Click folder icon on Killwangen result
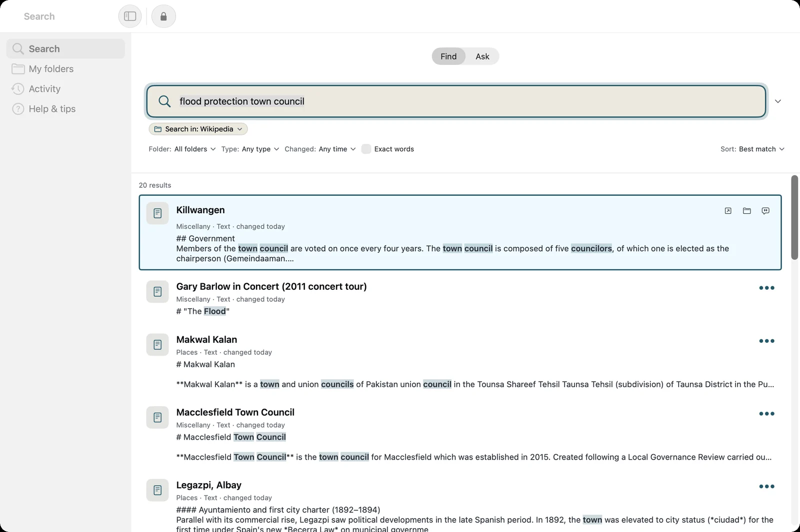 tap(747, 211)
